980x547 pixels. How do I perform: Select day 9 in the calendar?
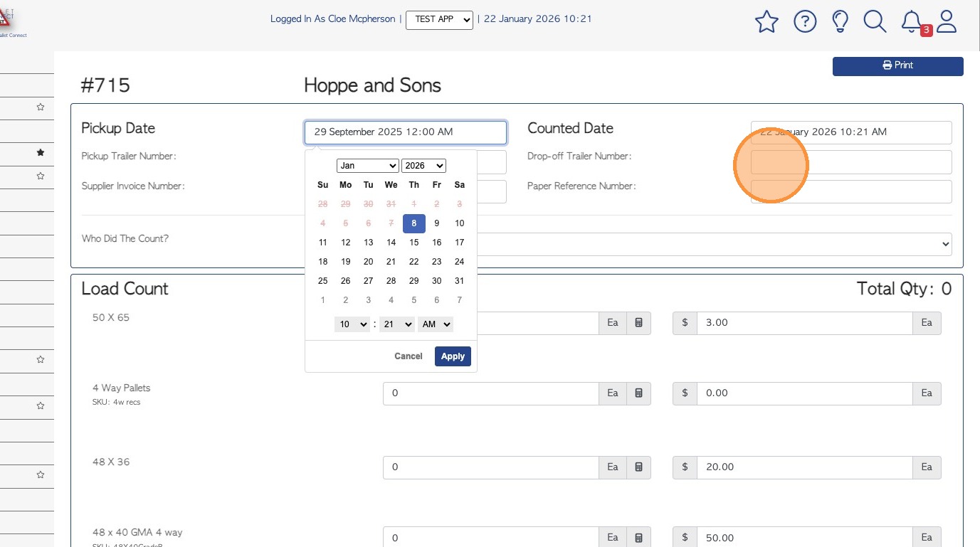pyautogui.click(x=437, y=223)
